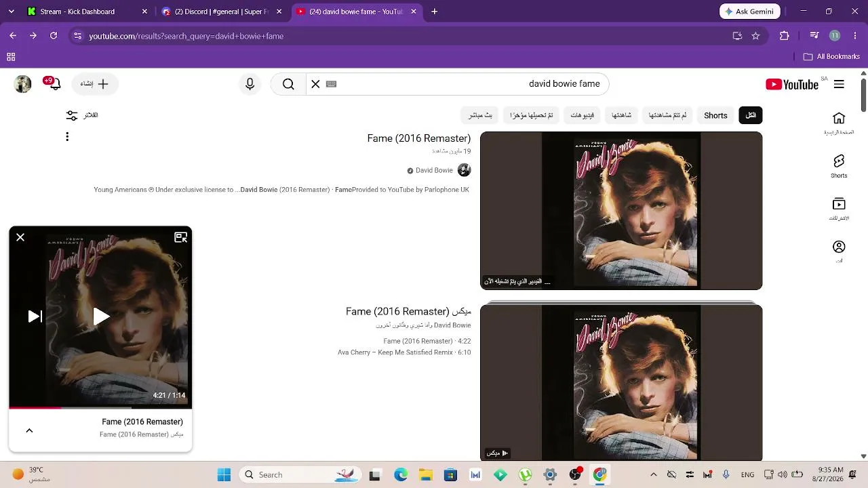Close the david bowie fame YouTube tab
Viewport: 868px width, 488px height.
click(414, 12)
